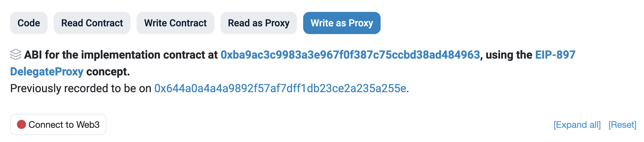Click the 'using the' text before EIP-897
Viewport: 644px width, 142px height.
coord(509,55)
